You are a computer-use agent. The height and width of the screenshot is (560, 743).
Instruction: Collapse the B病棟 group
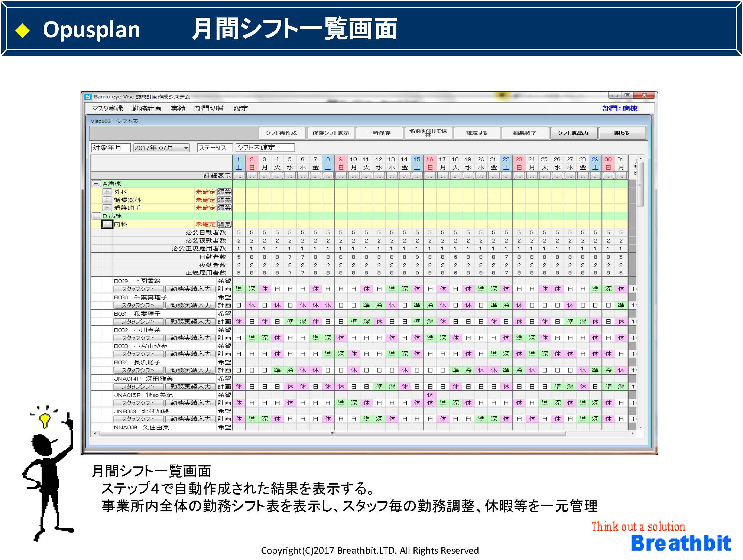(x=96, y=216)
